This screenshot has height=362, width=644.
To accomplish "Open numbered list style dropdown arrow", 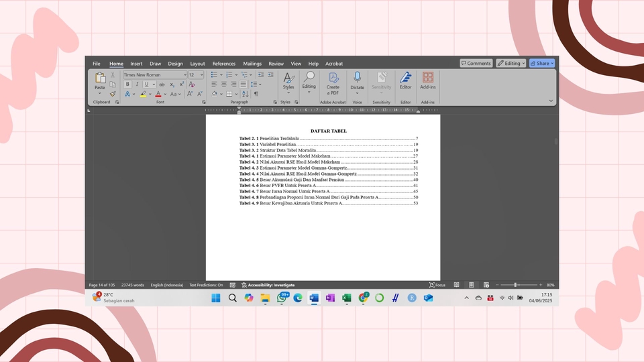I will pyautogui.click(x=236, y=74).
